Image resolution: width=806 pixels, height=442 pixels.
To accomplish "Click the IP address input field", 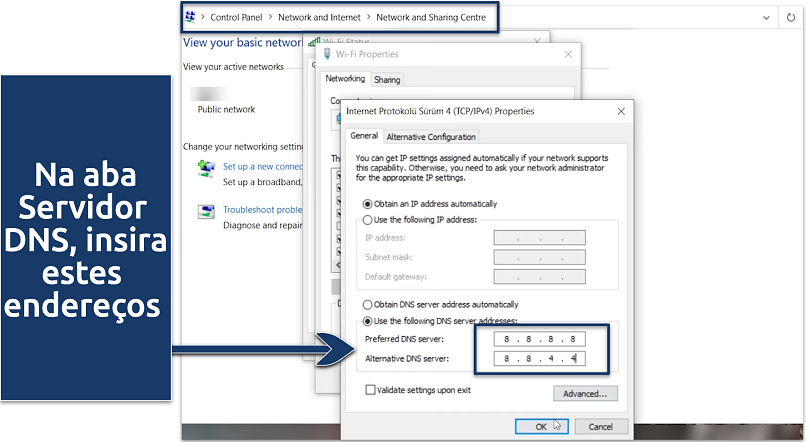I will click(x=539, y=238).
